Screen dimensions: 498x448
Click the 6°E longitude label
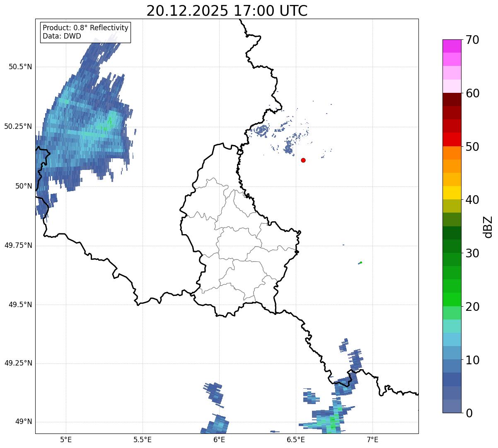[220, 440]
